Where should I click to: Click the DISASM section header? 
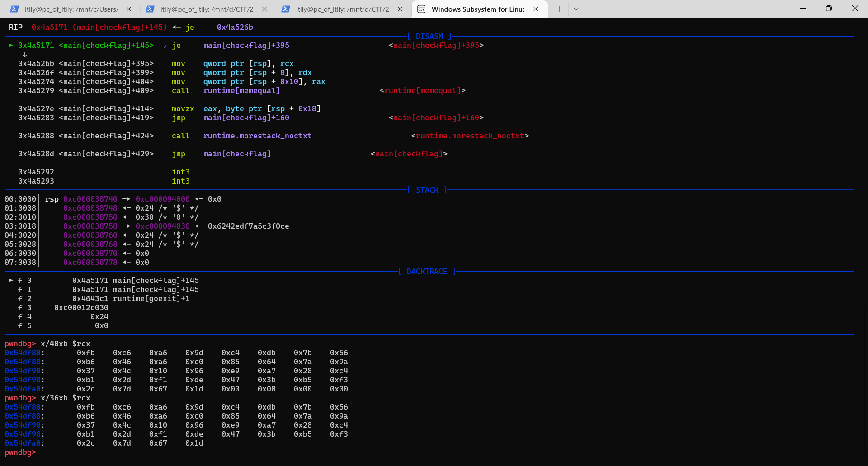429,36
